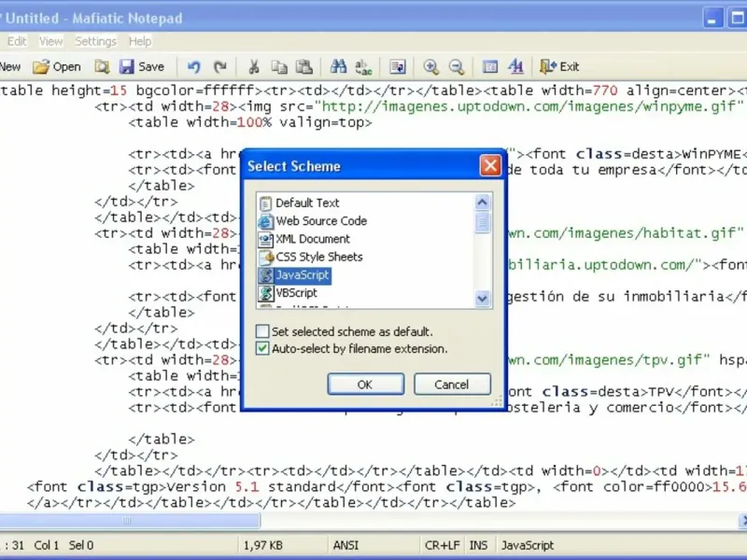This screenshot has width=747, height=560.
Task: Open Find with the binoculars icon
Action: [x=338, y=66]
